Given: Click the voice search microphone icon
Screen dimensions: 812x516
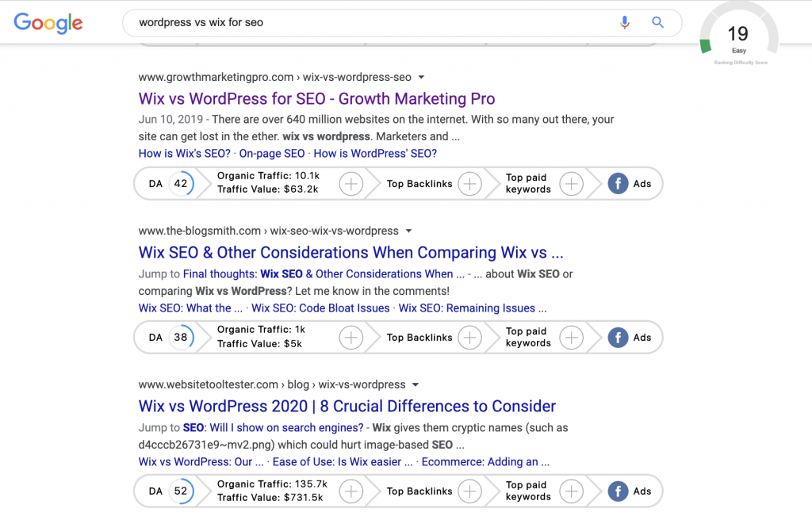Looking at the screenshot, I should pyautogui.click(x=625, y=22).
